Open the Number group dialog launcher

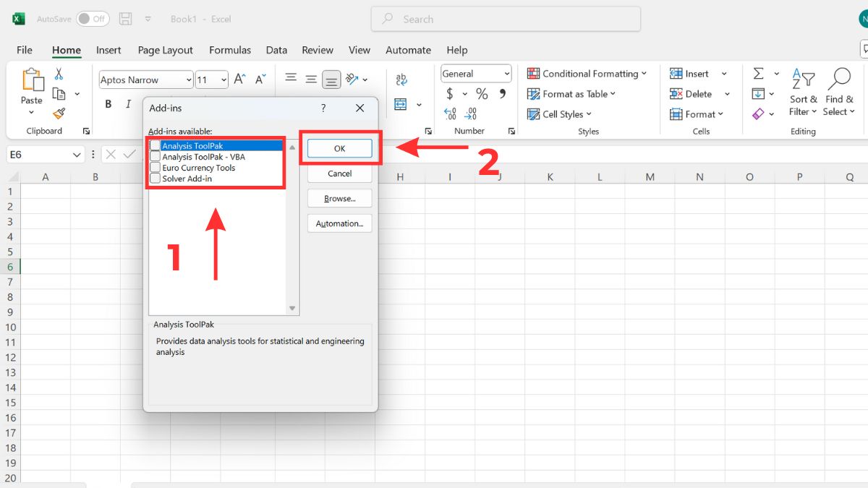click(x=511, y=132)
